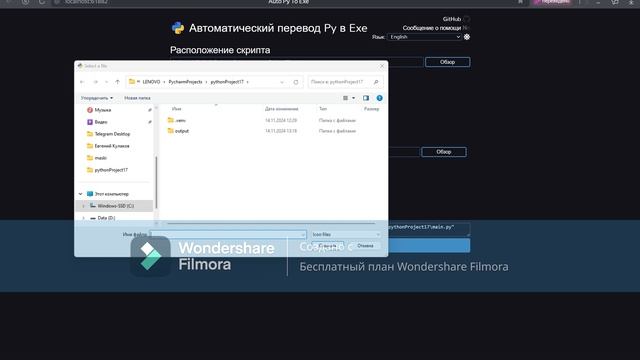Click the .venv folder icon

click(x=171, y=120)
